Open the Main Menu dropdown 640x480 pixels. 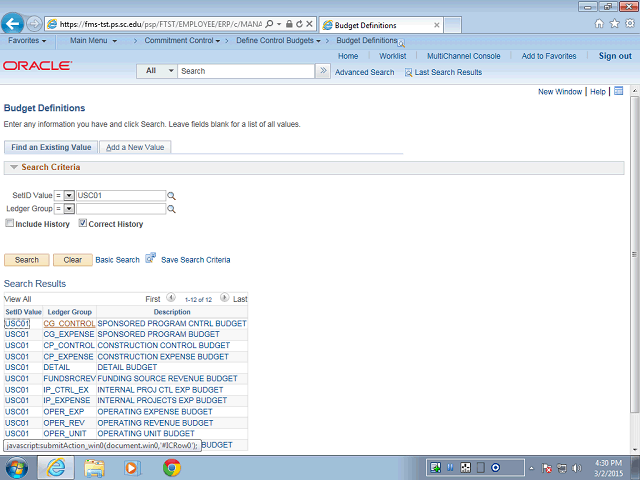tap(93, 41)
